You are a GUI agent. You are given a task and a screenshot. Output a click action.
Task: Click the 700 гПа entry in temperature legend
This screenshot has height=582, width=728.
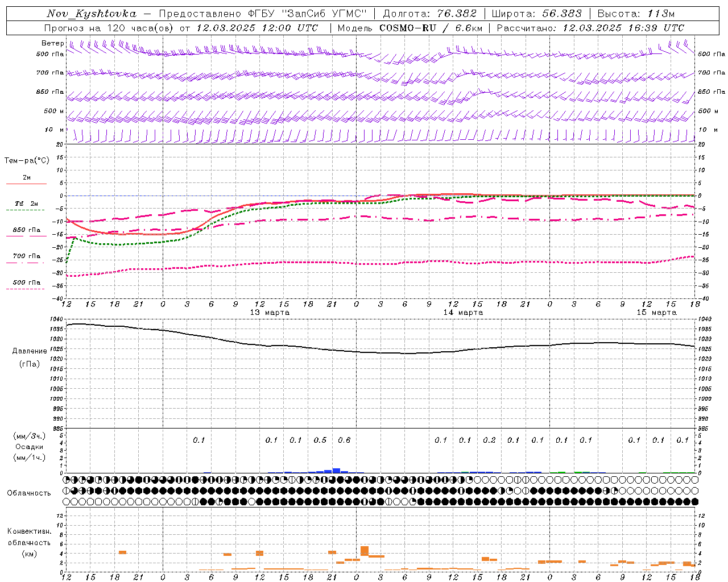coord(26,256)
